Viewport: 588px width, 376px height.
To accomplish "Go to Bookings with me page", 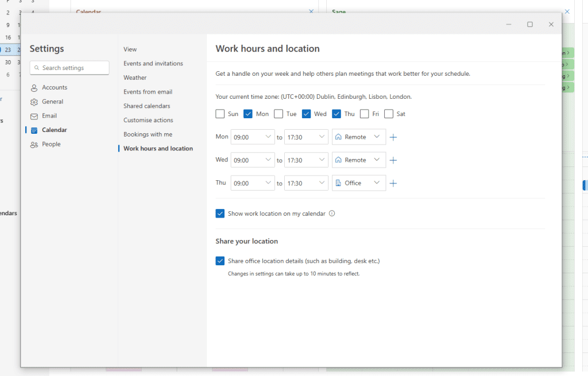I will [x=148, y=134].
